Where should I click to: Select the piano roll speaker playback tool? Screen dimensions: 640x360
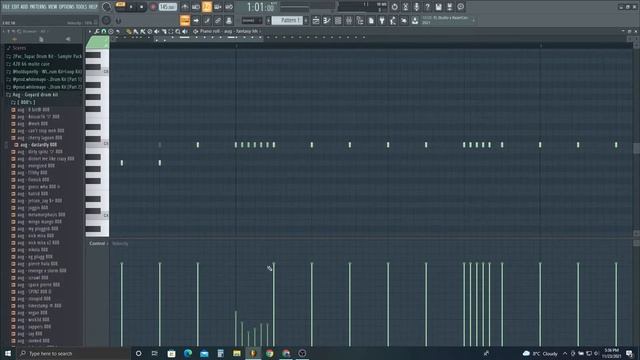point(185,31)
